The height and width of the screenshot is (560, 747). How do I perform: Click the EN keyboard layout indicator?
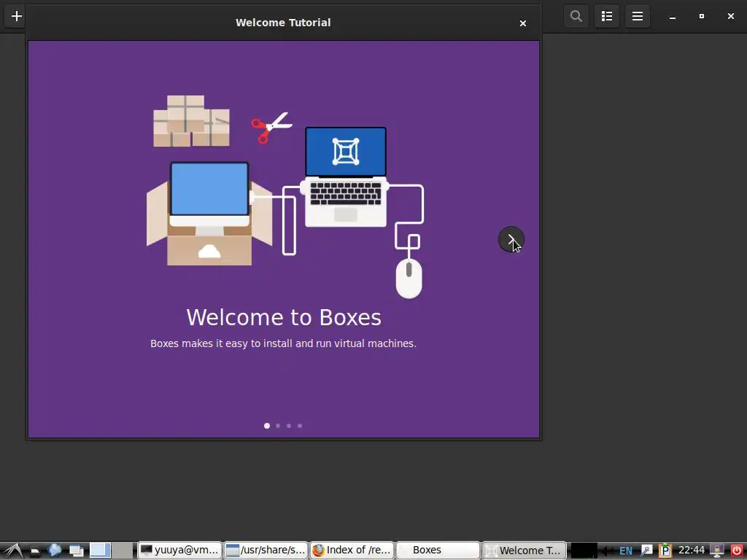[x=625, y=551]
